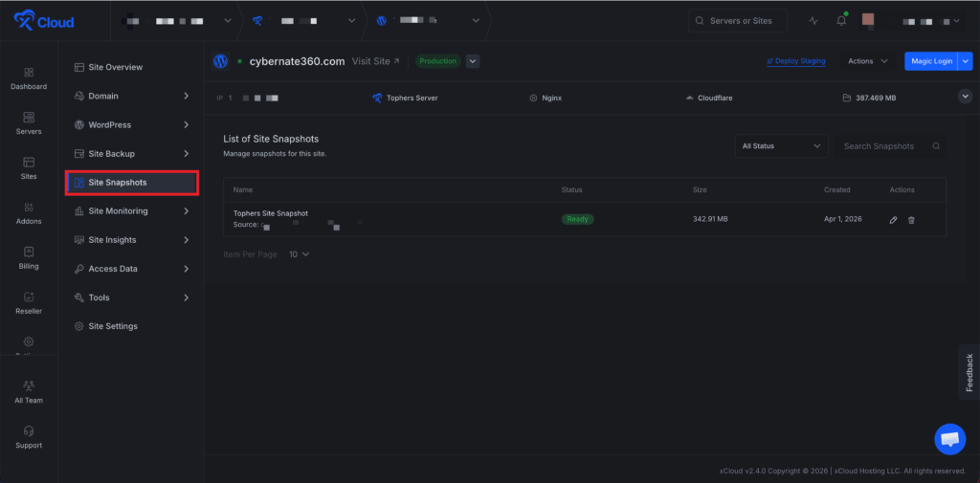Change the Item Per Page dropdown value

point(300,254)
